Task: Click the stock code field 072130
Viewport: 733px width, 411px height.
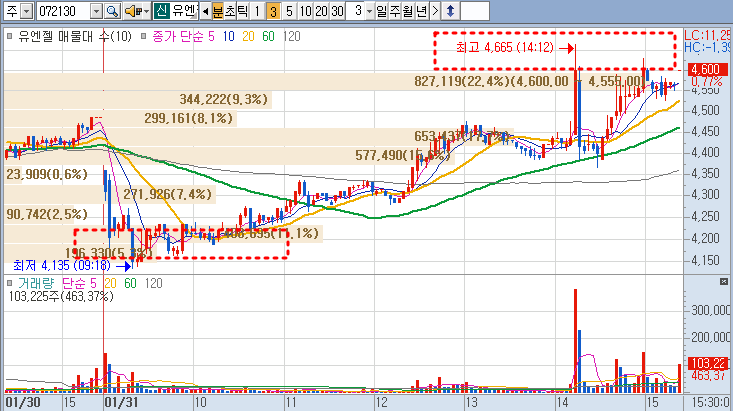Action: [x=64, y=11]
